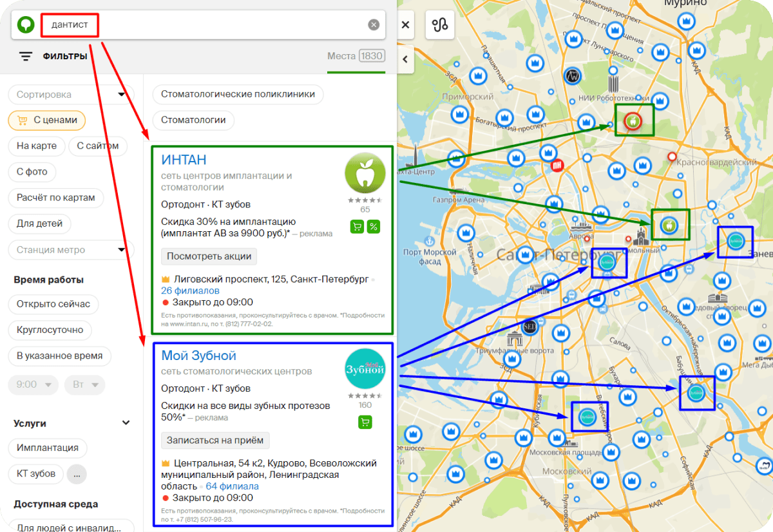Toggle the КТ зубов service chip
This screenshot has height=532, width=773.
(36, 474)
